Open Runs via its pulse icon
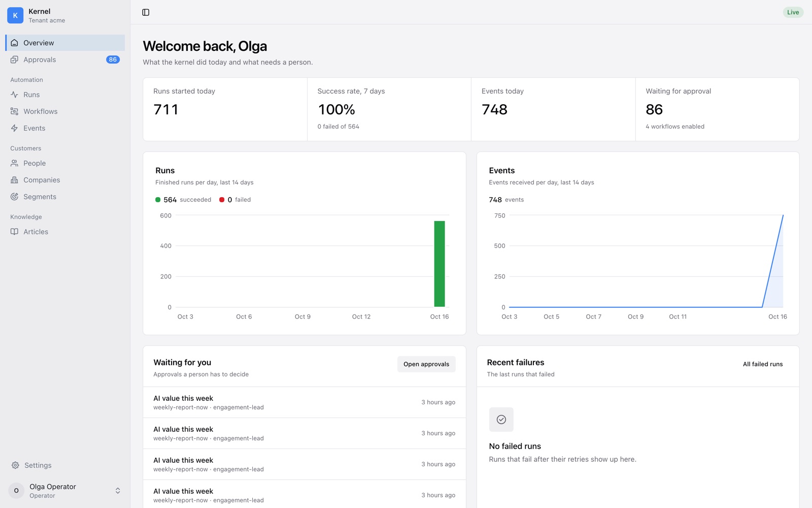The width and height of the screenshot is (812, 508). coord(14,94)
